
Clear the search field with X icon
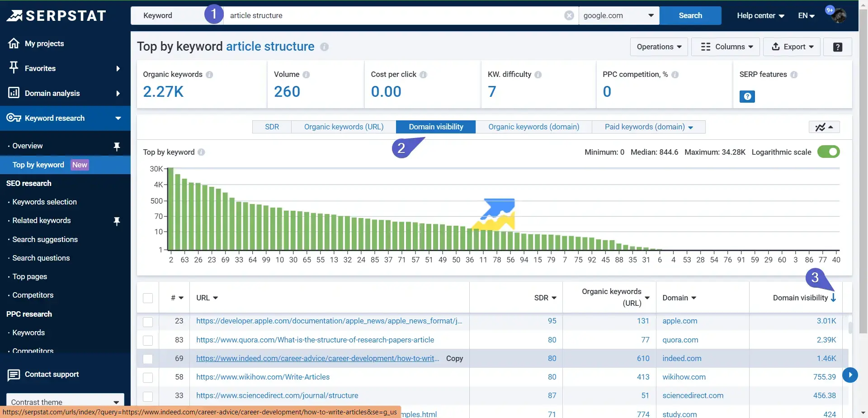pos(569,15)
